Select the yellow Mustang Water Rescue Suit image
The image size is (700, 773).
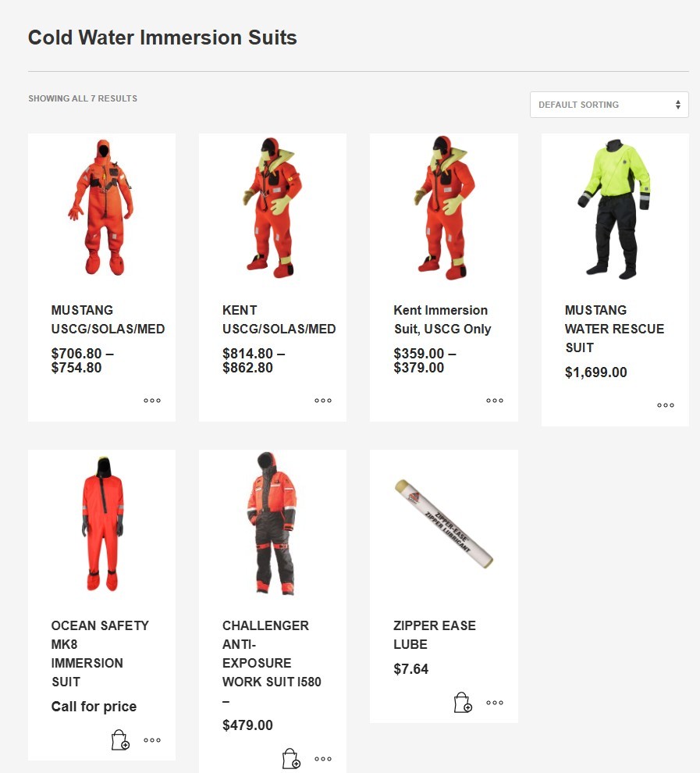click(x=615, y=208)
